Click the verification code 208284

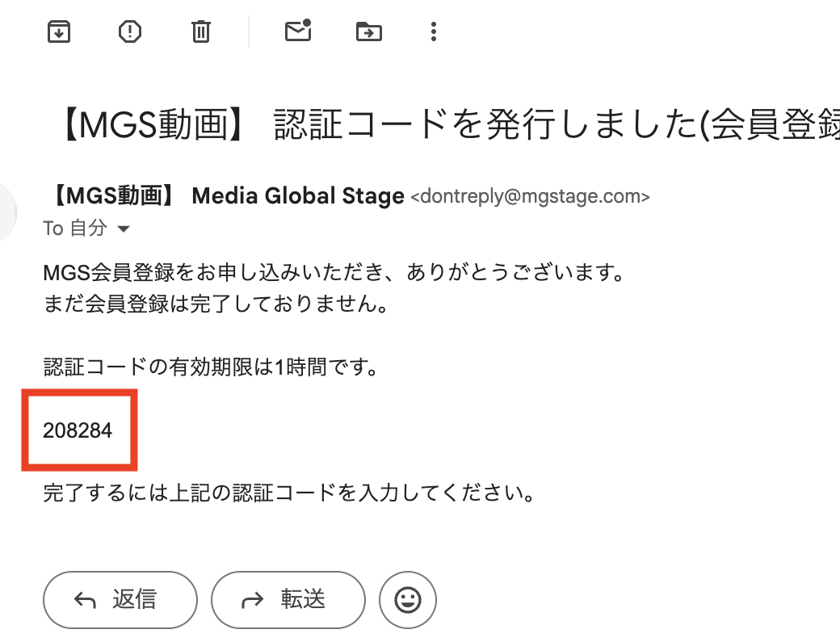[x=78, y=430]
